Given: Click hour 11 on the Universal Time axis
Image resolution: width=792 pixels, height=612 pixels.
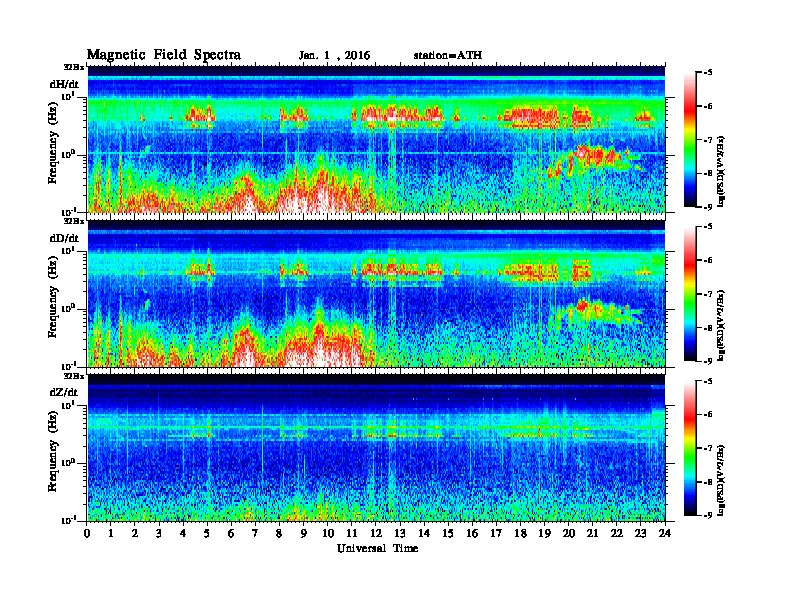Looking at the screenshot, I should [352, 533].
